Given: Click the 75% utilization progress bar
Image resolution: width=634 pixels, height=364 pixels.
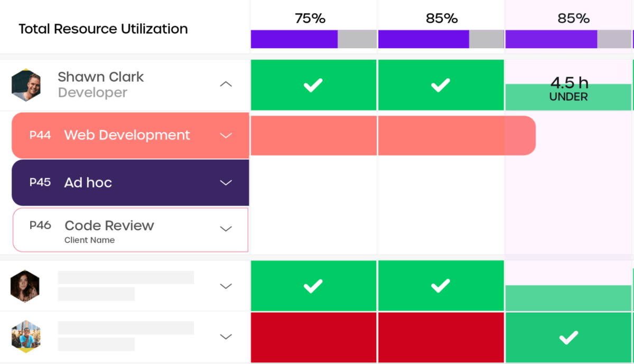Looking at the screenshot, I should (x=313, y=39).
